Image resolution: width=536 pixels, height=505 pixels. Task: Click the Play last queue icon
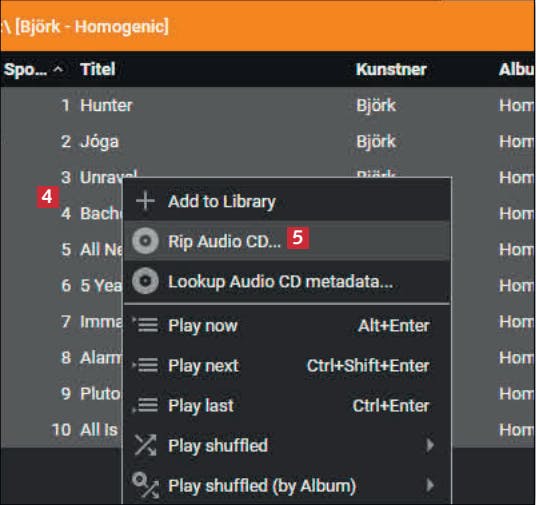pyautogui.click(x=145, y=405)
